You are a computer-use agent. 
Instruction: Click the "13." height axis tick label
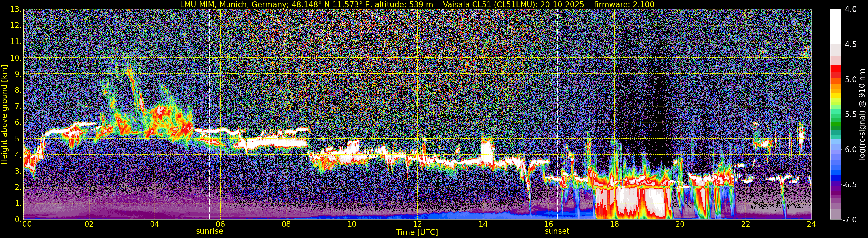point(16,10)
